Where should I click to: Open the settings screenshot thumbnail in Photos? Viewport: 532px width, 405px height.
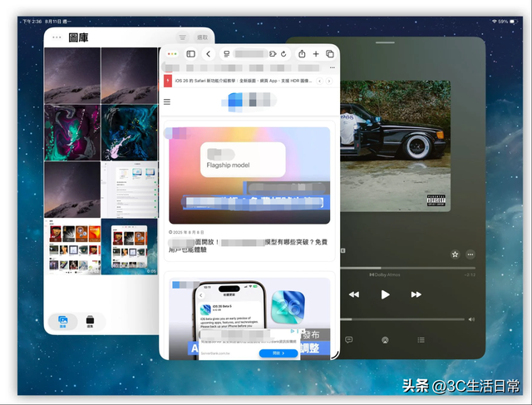[130, 190]
